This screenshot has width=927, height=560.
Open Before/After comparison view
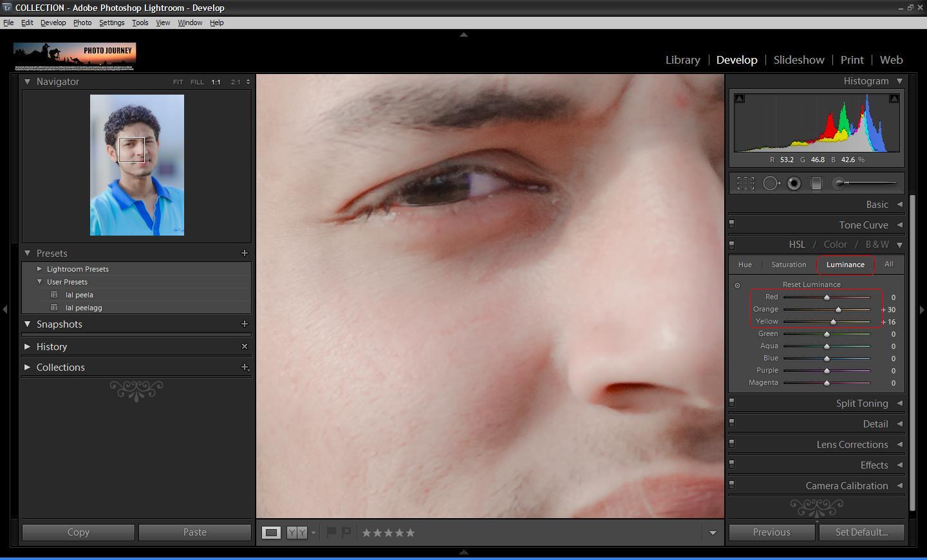[x=296, y=532]
